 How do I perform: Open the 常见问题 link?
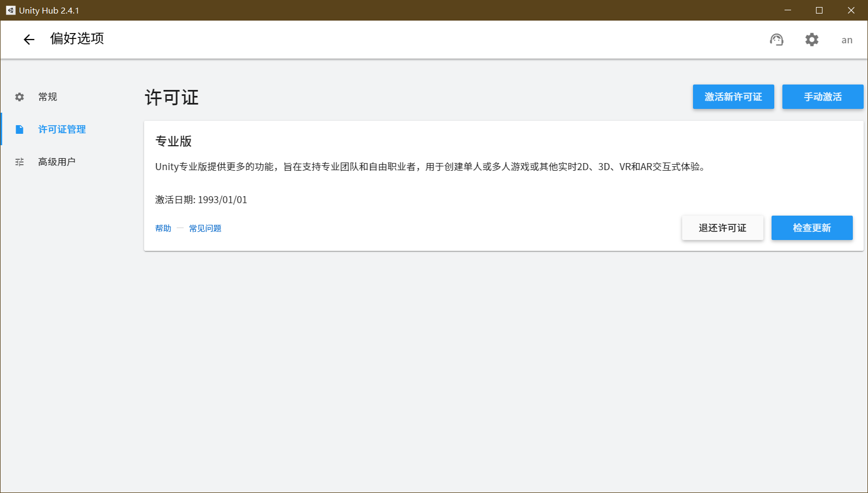tap(205, 229)
